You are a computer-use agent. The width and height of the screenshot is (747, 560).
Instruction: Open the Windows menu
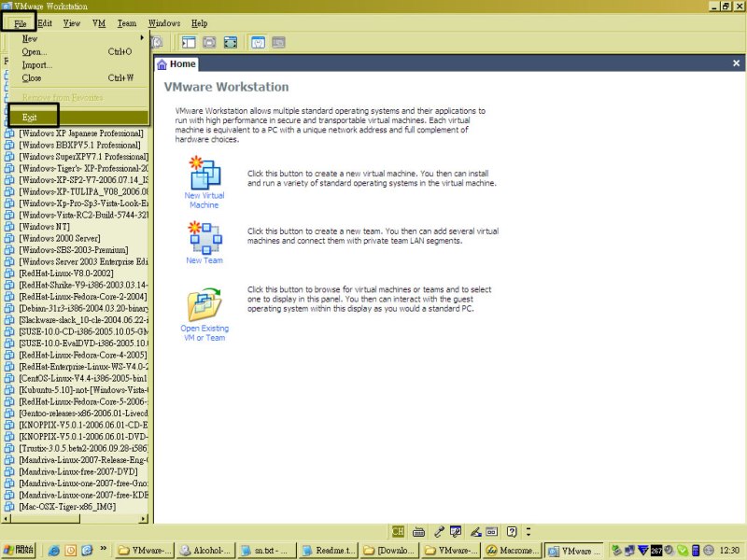pyautogui.click(x=164, y=22)
